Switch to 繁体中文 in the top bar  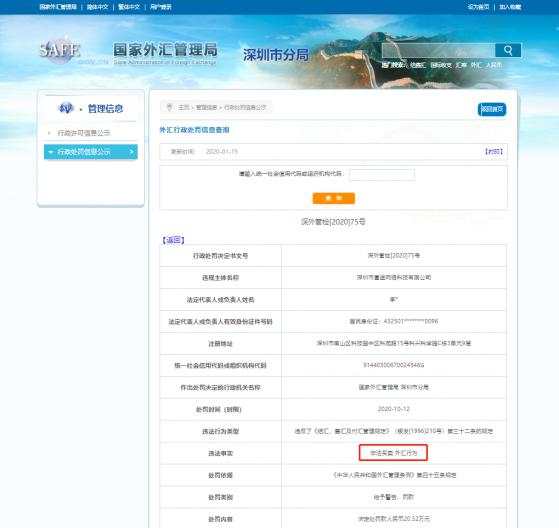(129, 7)
